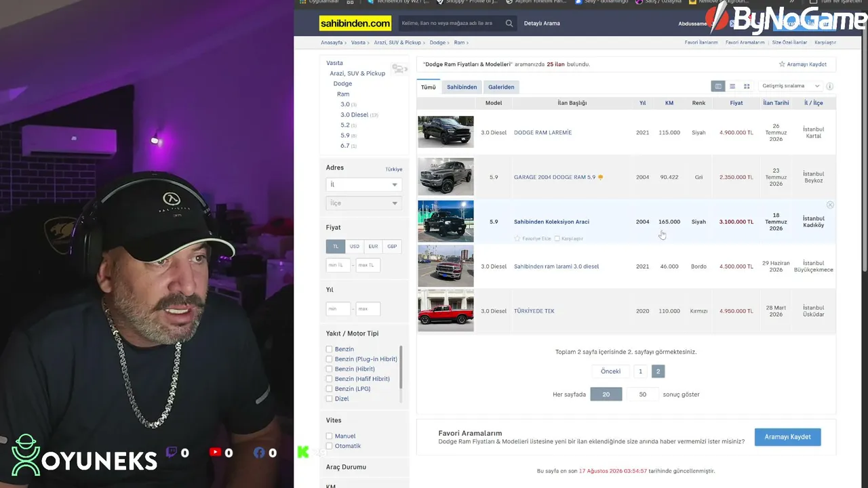Image resolution: width=868 pixels, height=488 pixels.
Task: Tick the Karşılaştır checkbox on highlighted listing
Action: point(557,239)
